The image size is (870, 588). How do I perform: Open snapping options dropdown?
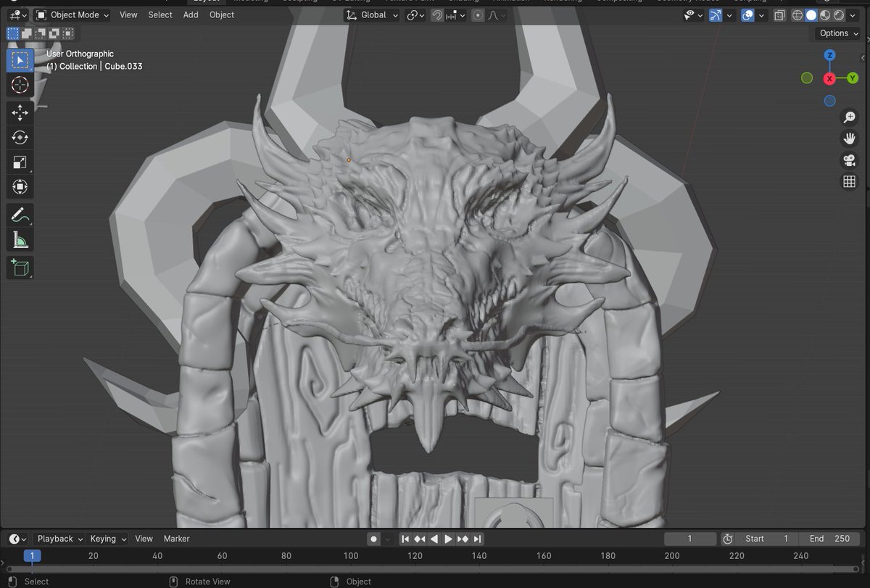click(x=456, y=15)
